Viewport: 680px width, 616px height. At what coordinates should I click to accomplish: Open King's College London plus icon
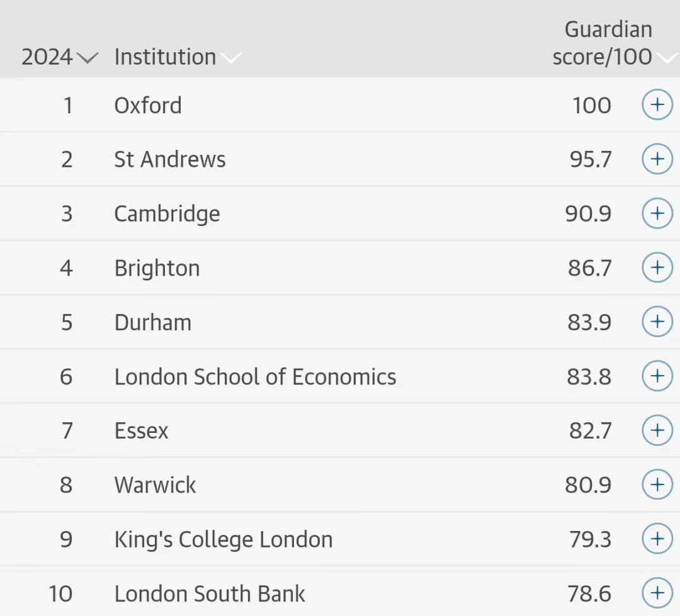click(x=657, y=539)
